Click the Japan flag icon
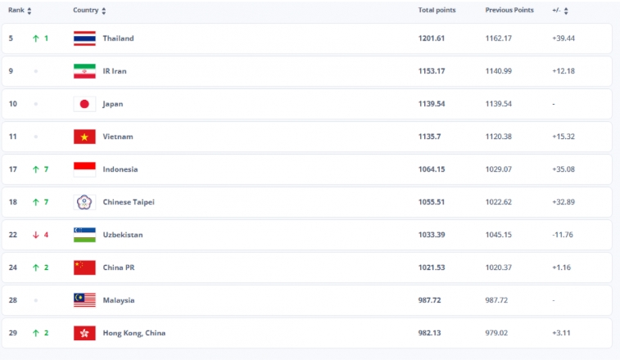Screen dimensions: 620x364 84,104
